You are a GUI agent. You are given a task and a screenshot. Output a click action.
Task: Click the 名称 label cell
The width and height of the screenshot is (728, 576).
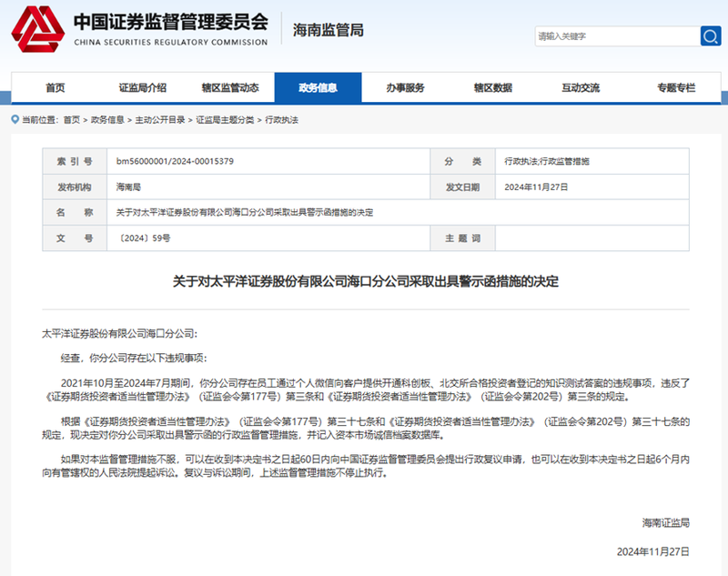pos(75,213)
